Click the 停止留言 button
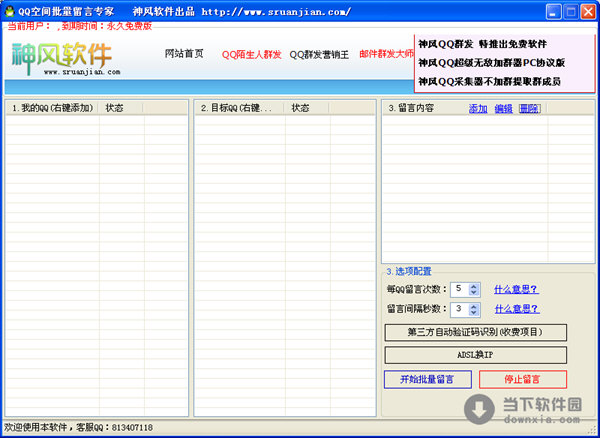 pos(523,379)
